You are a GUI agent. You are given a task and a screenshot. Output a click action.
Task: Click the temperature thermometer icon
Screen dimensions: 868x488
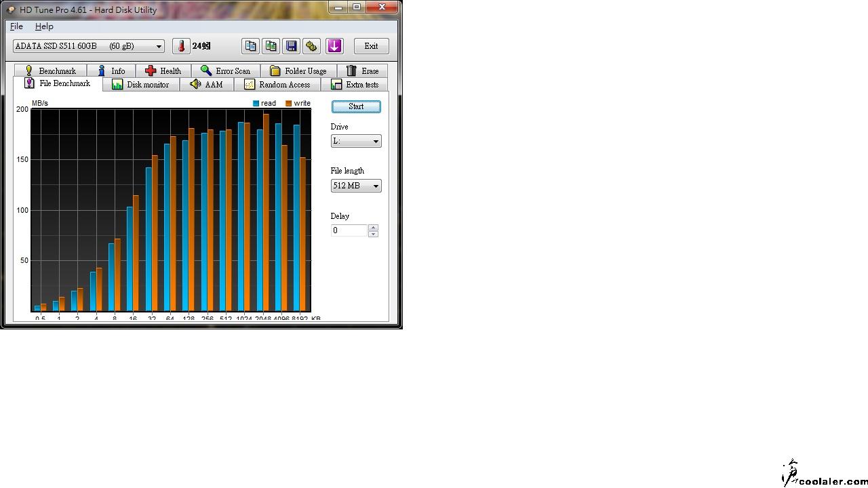point(181,46)
